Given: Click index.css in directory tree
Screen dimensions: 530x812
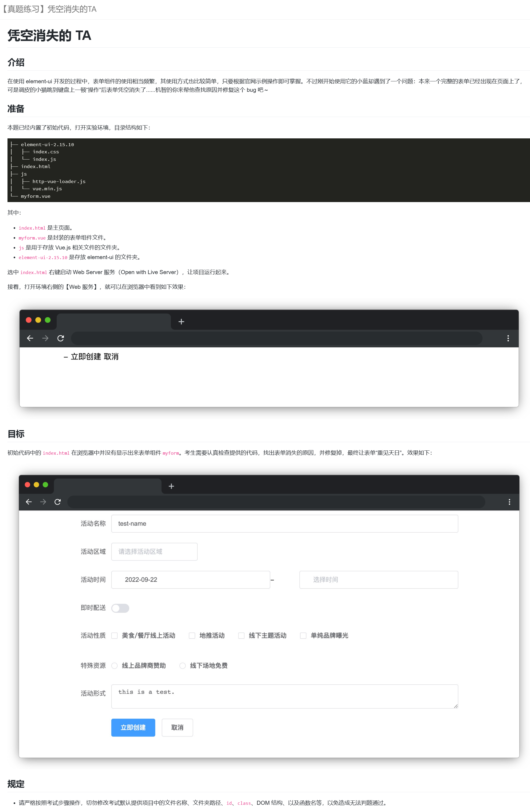Looking at the screenshot, I should [x=46, y=152].
